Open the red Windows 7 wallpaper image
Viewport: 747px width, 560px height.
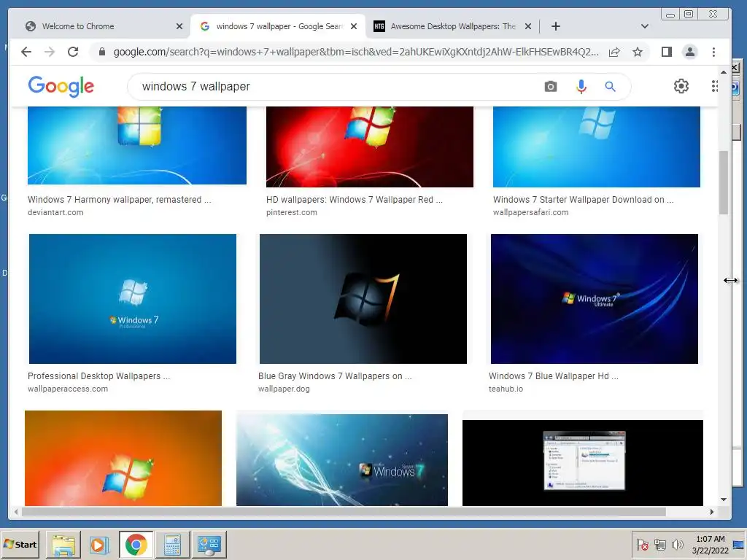(370, 147)
